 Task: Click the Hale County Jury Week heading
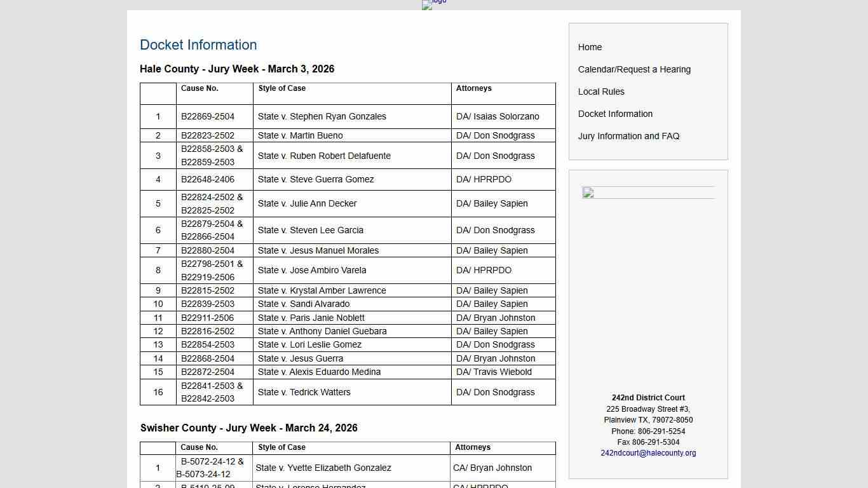(236, 69)
